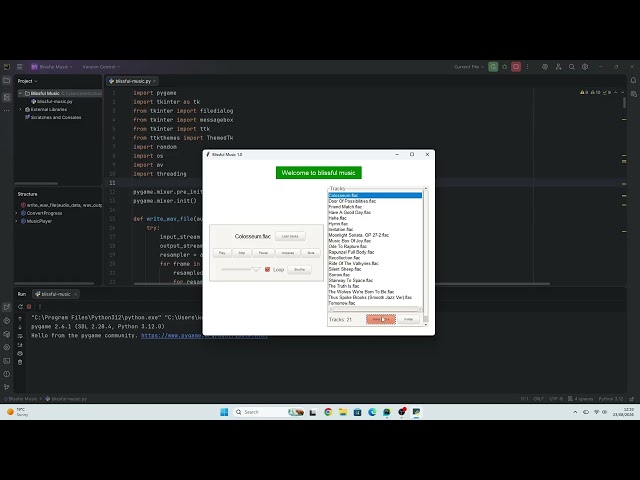Show more tool windows via the ellipsis icon
Viewport: 640px width, 480px height.
click(7, 111)
